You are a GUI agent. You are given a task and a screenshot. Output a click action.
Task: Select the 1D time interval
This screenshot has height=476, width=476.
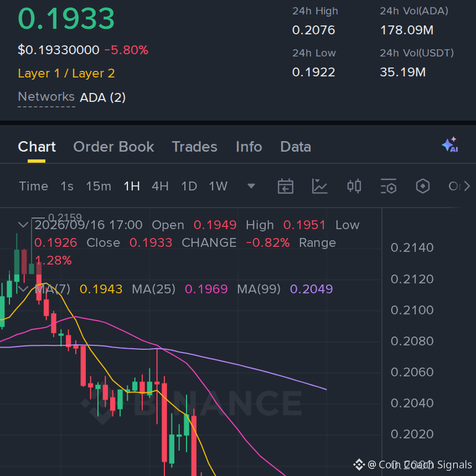tap(189, 186)
